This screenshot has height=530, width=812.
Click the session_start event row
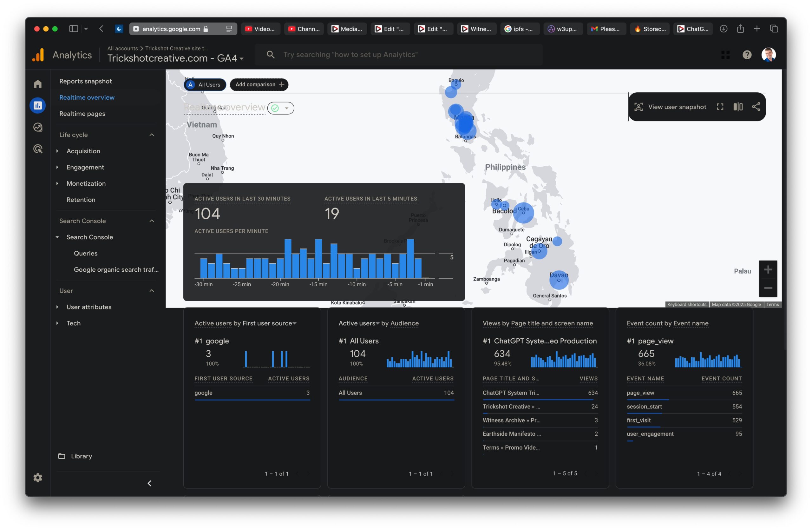point(684,407)
